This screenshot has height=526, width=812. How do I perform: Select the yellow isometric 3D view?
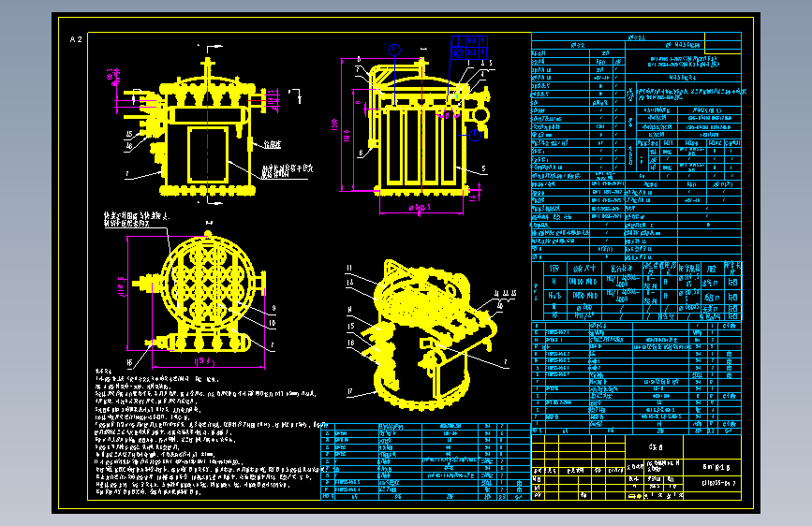coord(430,334)
